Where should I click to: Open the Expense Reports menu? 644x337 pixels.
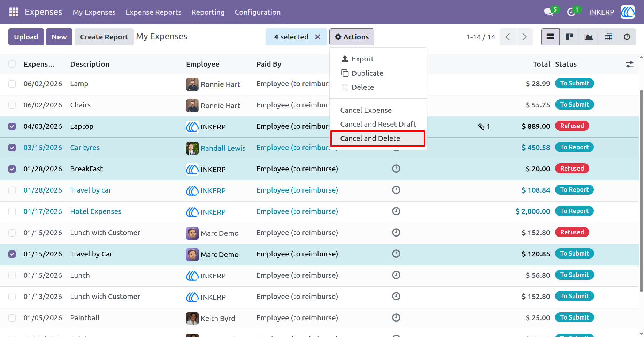[x=153, y=12]
